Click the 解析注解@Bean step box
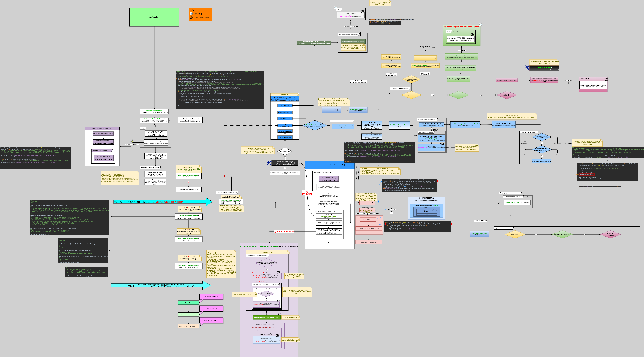Image resolution: width=644 pixels, height=357 pixels. pyautogui.click(x=285, y=106)
